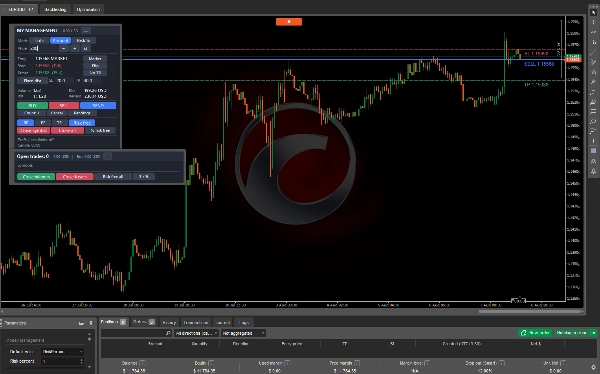Click the green BUY button
This screenshot has width=600, height=374.
click(33, 105)
